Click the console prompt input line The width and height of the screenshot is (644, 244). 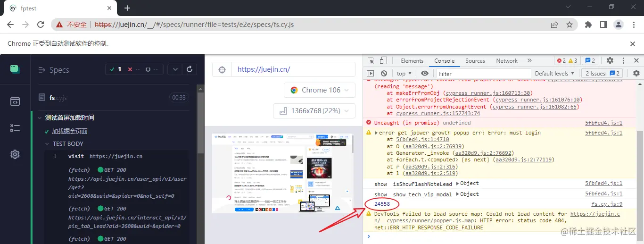[502, 236]
